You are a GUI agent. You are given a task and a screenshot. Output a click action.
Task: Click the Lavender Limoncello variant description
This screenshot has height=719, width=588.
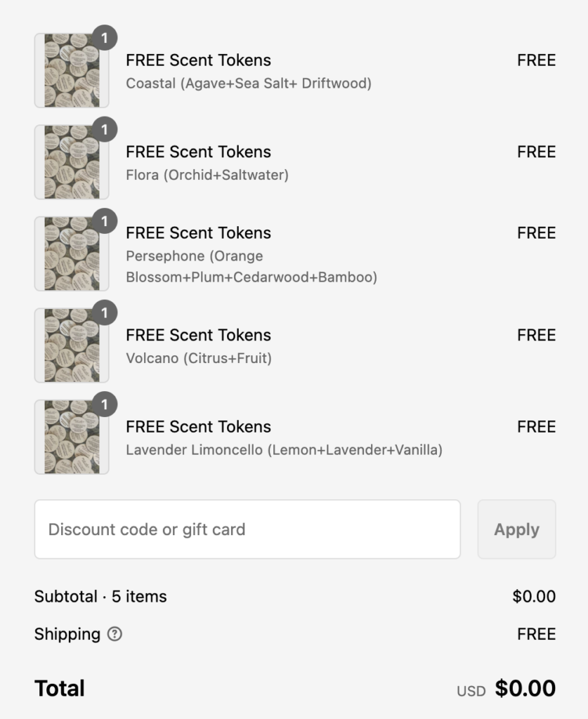tap(284, 449)
